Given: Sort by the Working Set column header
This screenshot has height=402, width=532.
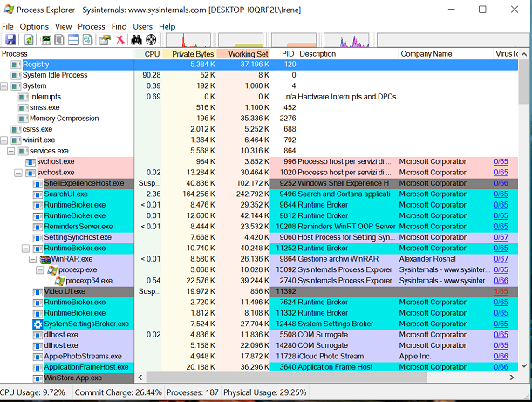Looking at the screenshot, I should tap(243, 54).
